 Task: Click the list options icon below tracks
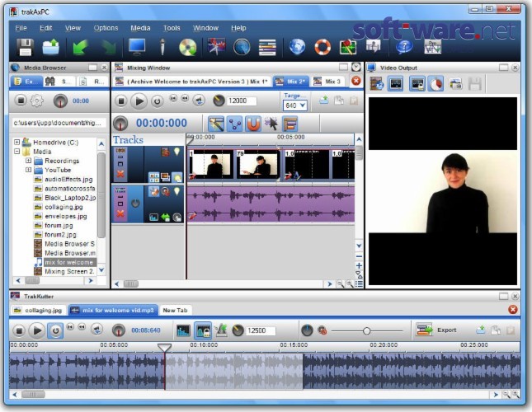coord(359,284)
